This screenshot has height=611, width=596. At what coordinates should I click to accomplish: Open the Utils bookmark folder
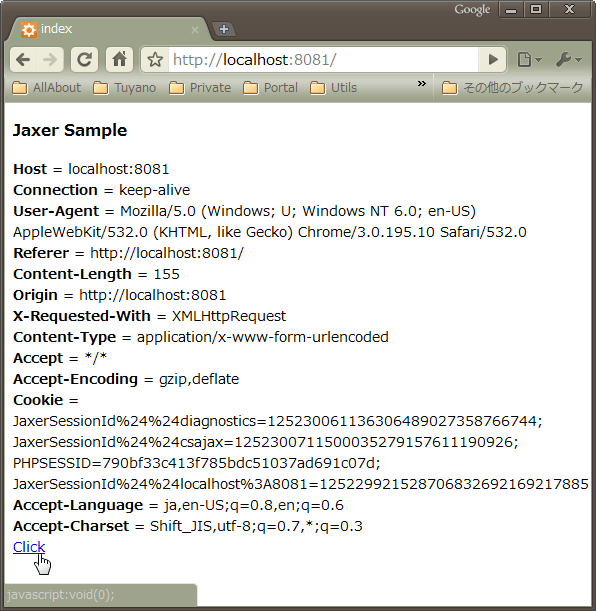coord(333,88)
